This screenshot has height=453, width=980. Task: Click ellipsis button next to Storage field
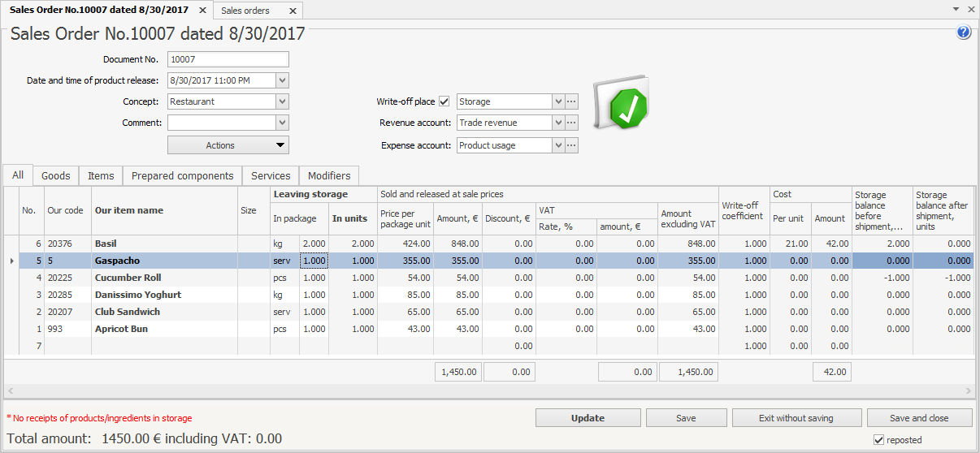[571, 101]
